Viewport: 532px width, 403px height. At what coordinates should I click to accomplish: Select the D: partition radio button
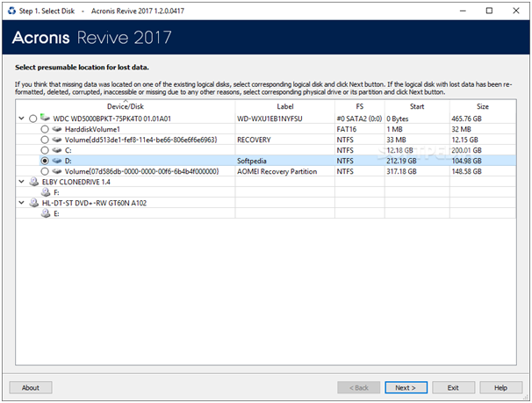45,161
